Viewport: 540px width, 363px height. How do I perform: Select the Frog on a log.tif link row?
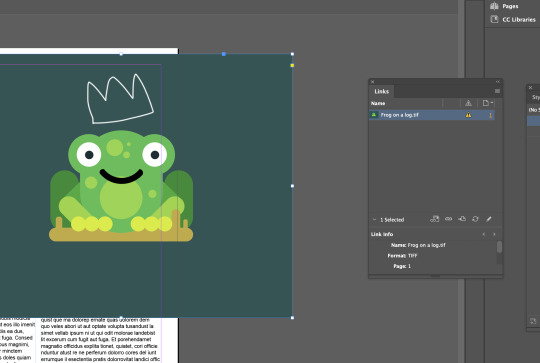click(432, 115)
